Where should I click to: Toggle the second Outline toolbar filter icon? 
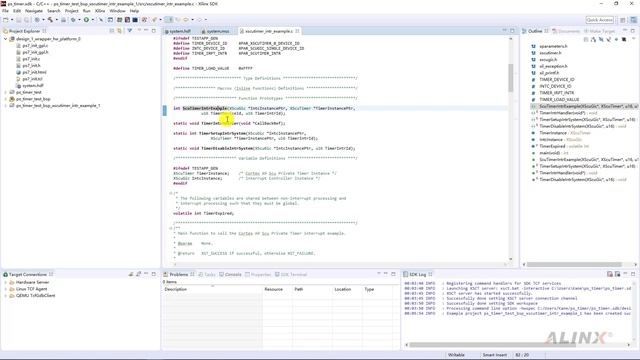tap(593, 40)
